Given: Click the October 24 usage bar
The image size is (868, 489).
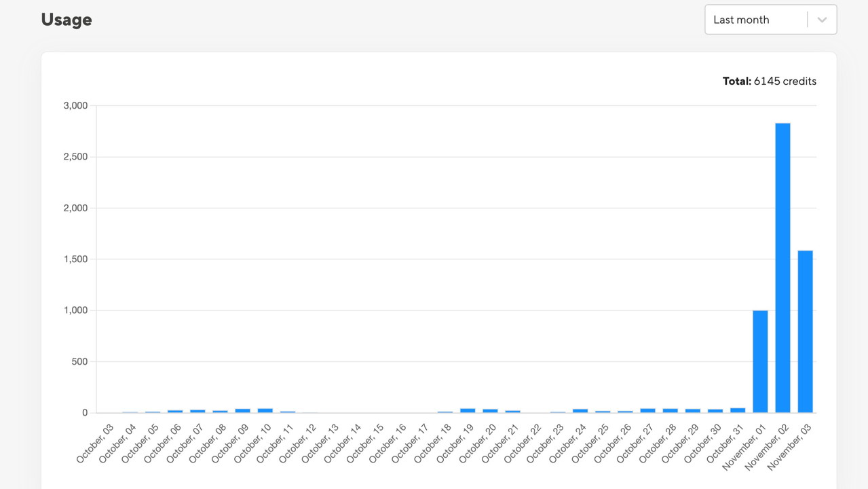Looking at the screenshot, I should pyautogui.click(x=580, y=410).
